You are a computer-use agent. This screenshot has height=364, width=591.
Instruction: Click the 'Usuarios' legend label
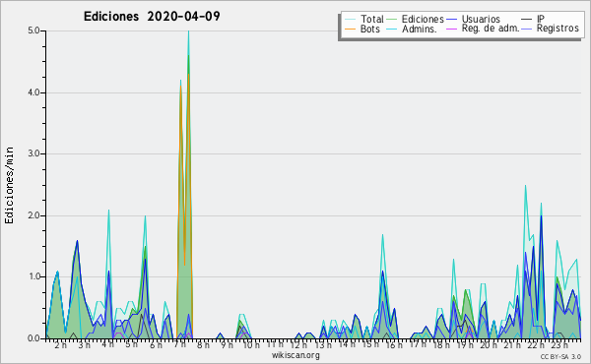[x=481, y=19]
